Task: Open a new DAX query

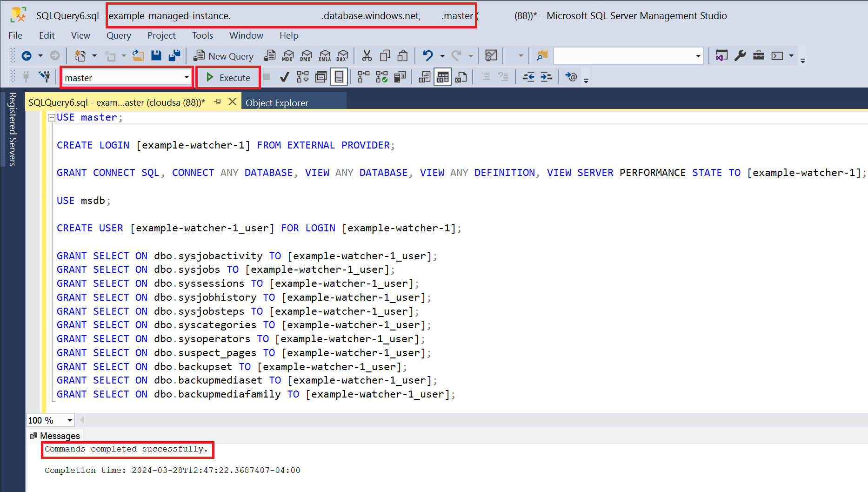Action: pos(343,55)
